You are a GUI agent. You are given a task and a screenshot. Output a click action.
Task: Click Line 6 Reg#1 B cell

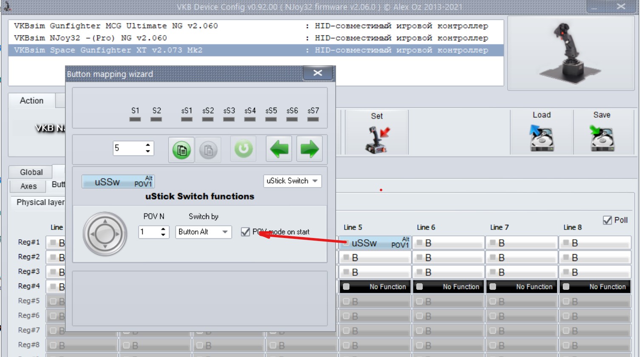(x=449, y=243)
